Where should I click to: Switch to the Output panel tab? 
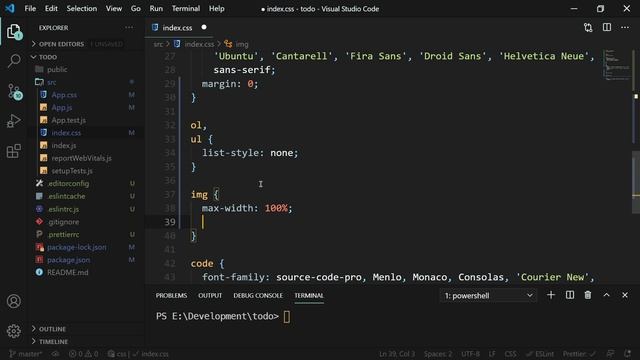pyautogui.click(x=210, y=296)
